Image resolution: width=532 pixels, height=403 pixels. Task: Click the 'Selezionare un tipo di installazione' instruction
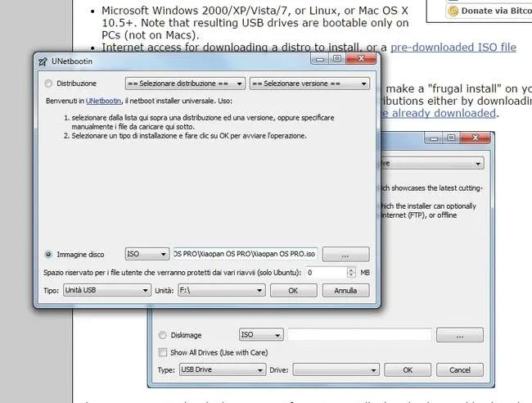coord(189,136)
